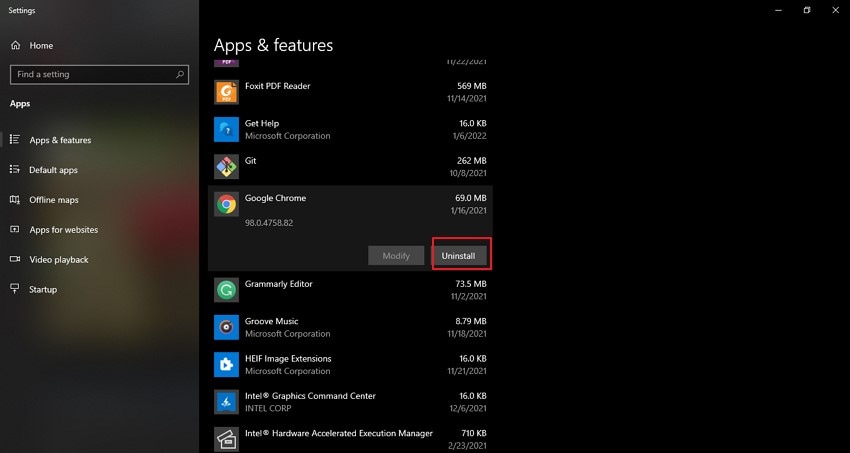Click the Startup sidebar icon

(15, 289)
